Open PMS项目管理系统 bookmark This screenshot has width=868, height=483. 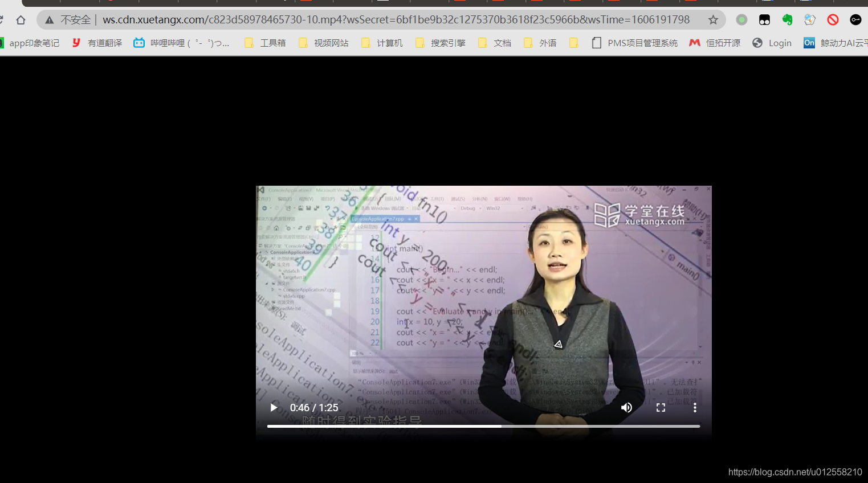point(634,43)
